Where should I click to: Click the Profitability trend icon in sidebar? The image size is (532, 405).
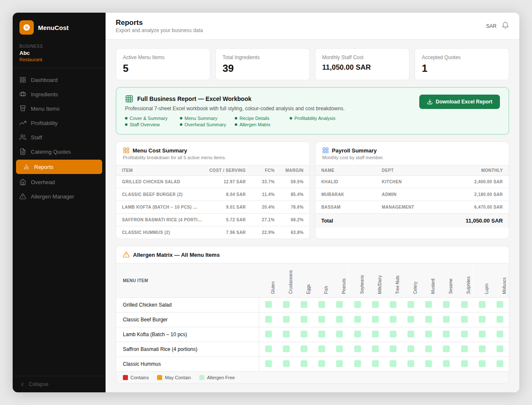[x=23, y=123]
